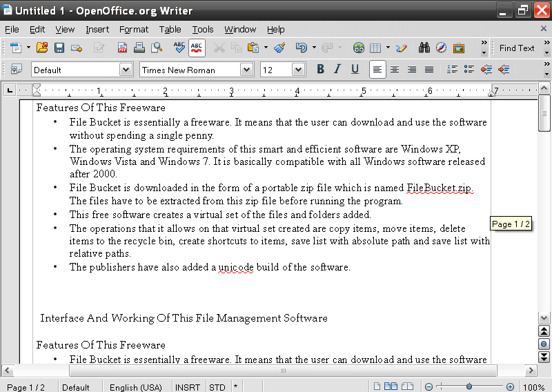The width and height of the screenshot is (552, 392).
Task: Click Page 1 / 2 in status bar
Action: (26, 387)
